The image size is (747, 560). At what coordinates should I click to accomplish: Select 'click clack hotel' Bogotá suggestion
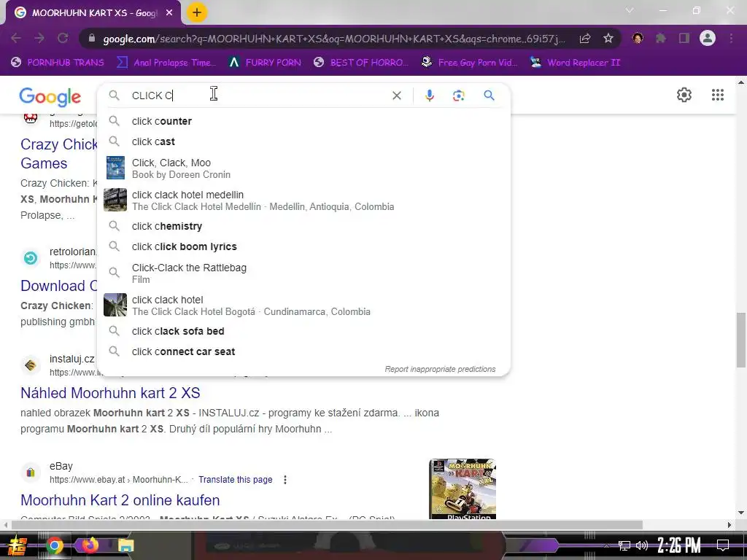pos(303,306)
